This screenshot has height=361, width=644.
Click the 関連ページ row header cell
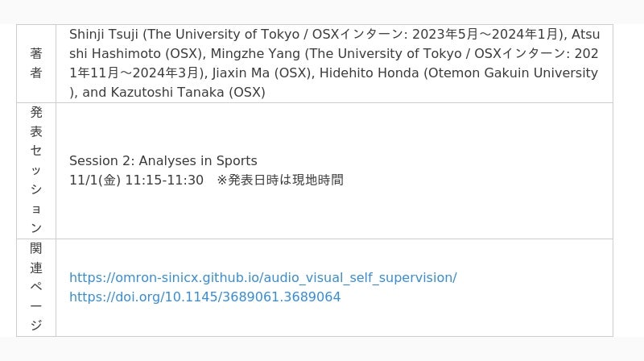point(36,287)
